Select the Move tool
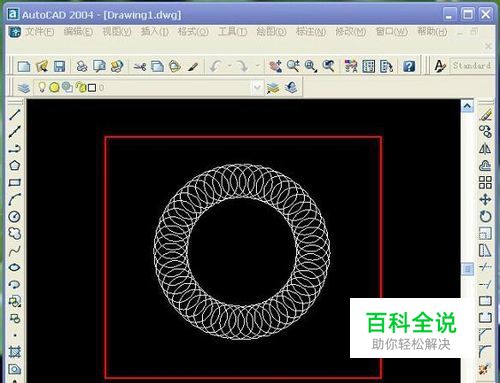The height and width of the screenshot is (383, 500). coord(485,200)
